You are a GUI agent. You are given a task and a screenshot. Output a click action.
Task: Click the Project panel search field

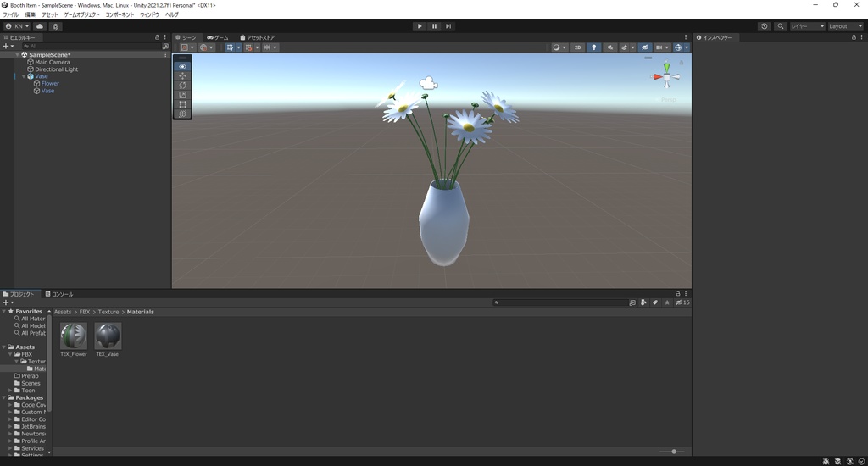[x=559, y=302]
